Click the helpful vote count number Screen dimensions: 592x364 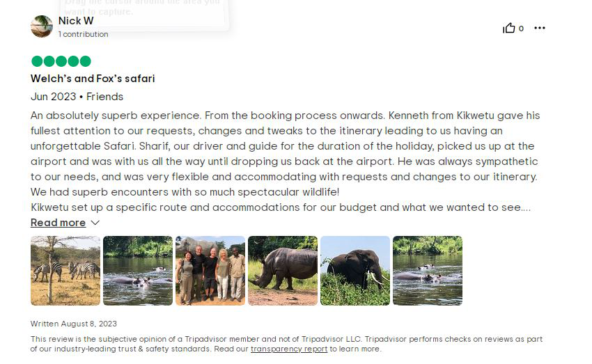coord(521,29)
